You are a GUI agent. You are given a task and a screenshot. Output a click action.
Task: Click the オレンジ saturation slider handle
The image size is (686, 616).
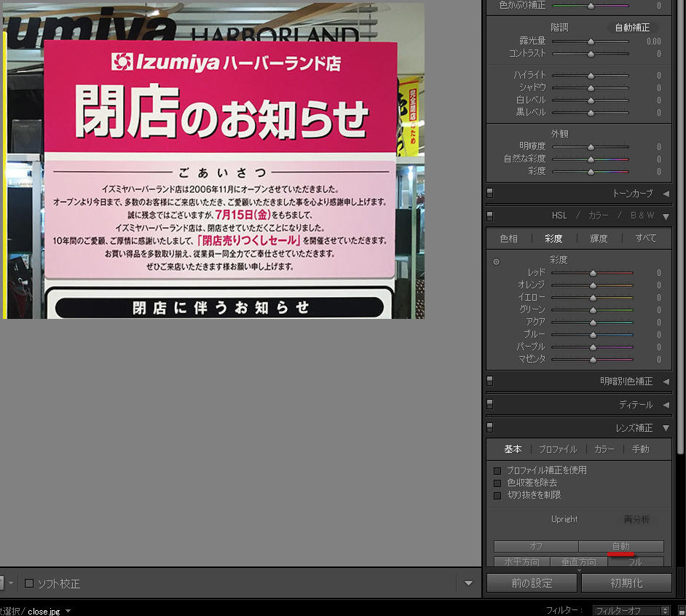pos(593,285)
